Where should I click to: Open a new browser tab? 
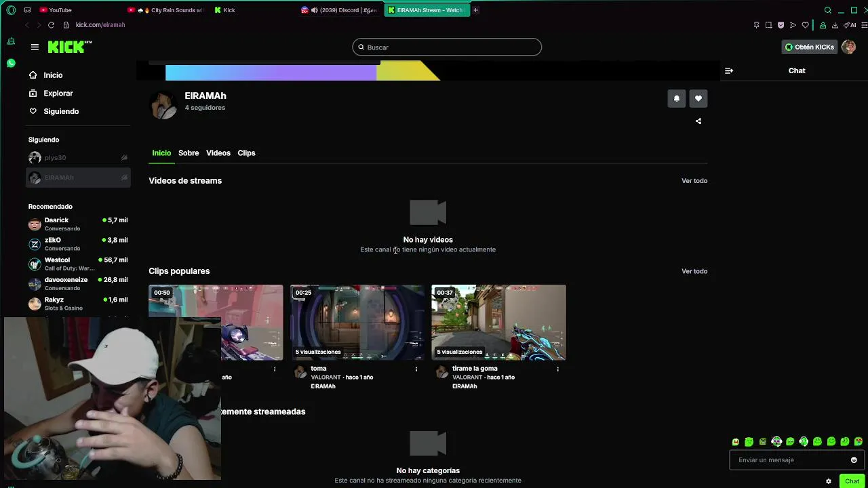475,10
